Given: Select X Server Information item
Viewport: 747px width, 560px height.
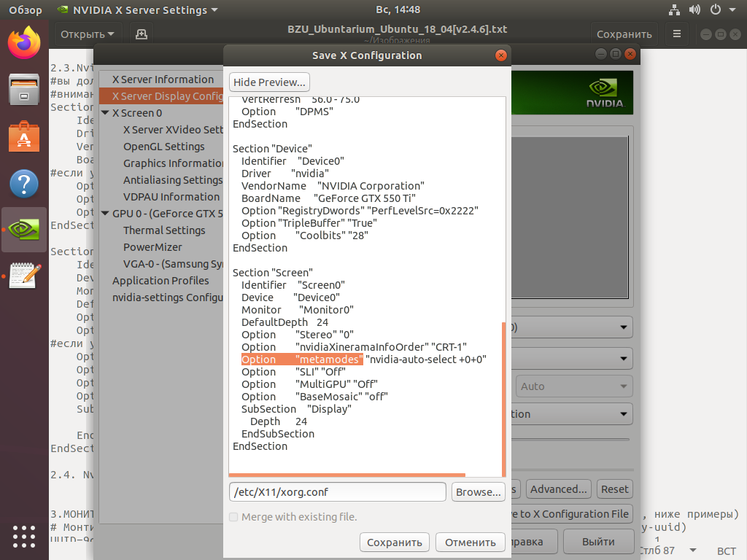Looking at the screenshot, I should click(163, 79).
